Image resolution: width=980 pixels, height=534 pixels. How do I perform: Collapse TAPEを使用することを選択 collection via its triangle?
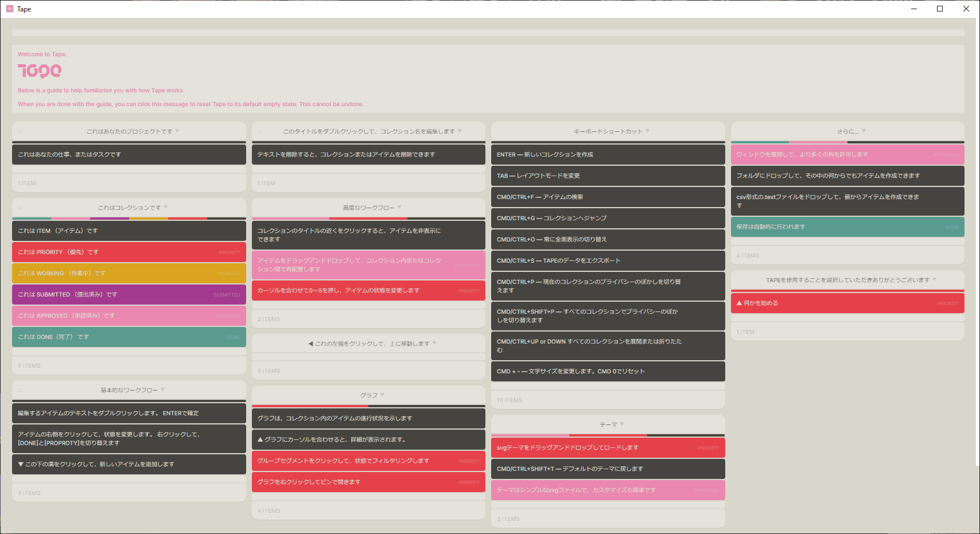click(x=935, y=279)
